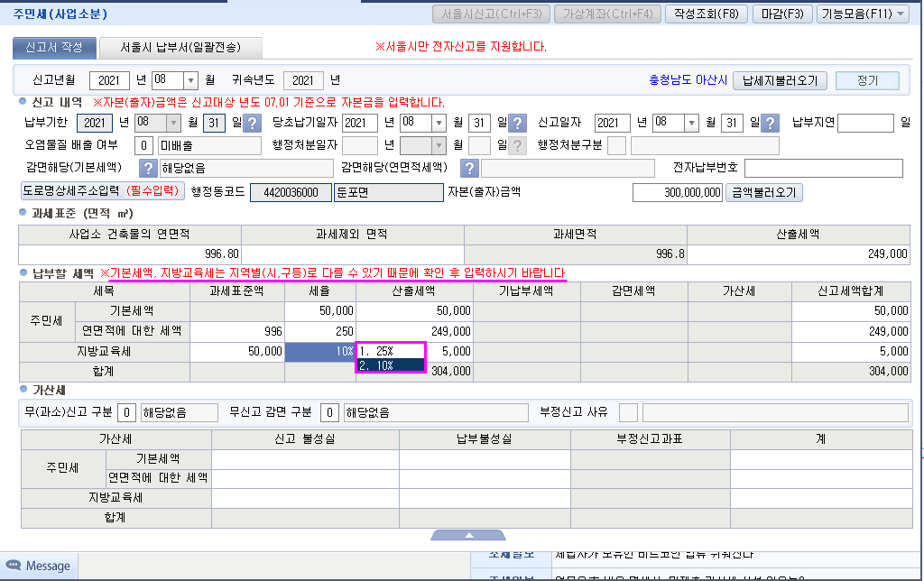This screenshot has height=581, width=924.
Task: Open help icon for 감면해당(기본세액)
Action: pyautogui.click(x=148, y=169)
